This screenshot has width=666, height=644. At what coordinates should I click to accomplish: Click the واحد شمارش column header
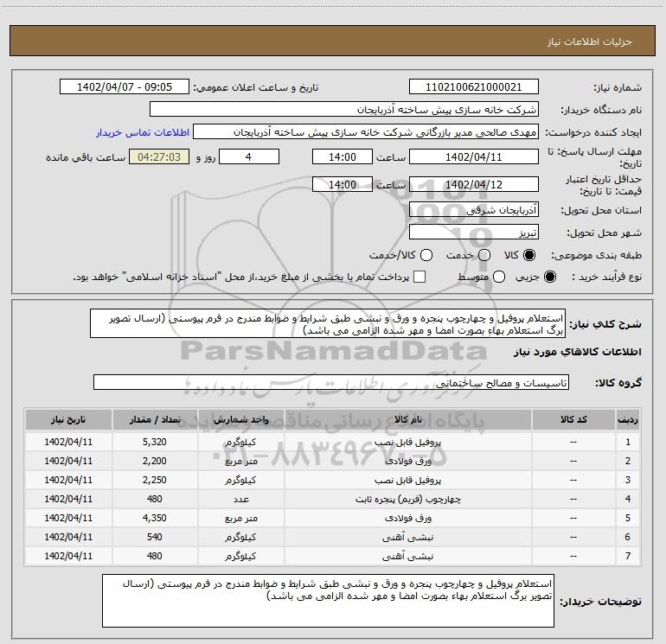(x=240, y=420)
